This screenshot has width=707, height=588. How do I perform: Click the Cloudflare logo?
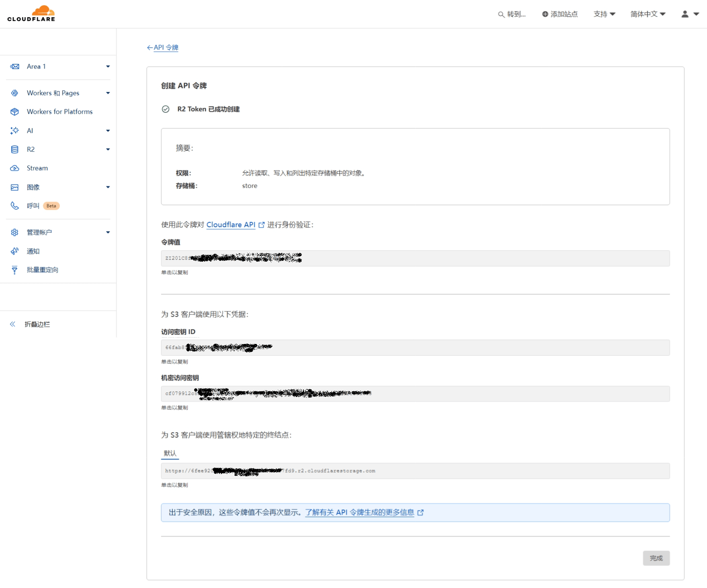pos(31,14)
